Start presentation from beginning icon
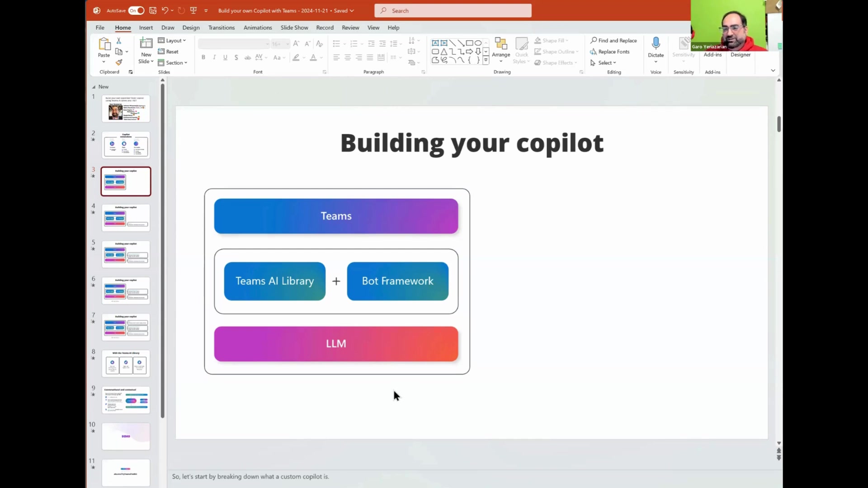The height and width of the screenshot is (488, 868). coord(193,10)
